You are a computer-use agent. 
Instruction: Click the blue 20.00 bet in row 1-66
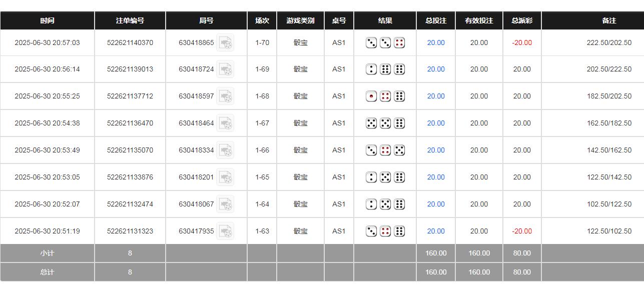[436, 150]
